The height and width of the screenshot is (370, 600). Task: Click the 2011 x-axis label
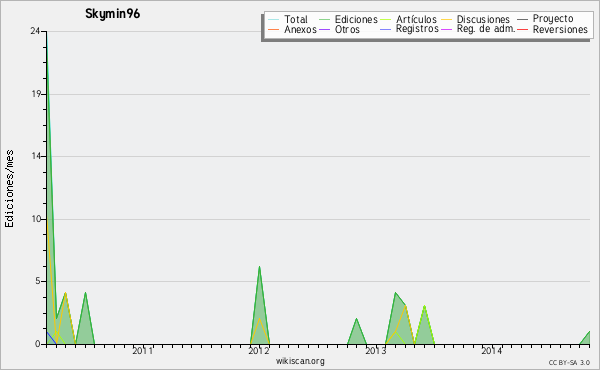[143, 351]
